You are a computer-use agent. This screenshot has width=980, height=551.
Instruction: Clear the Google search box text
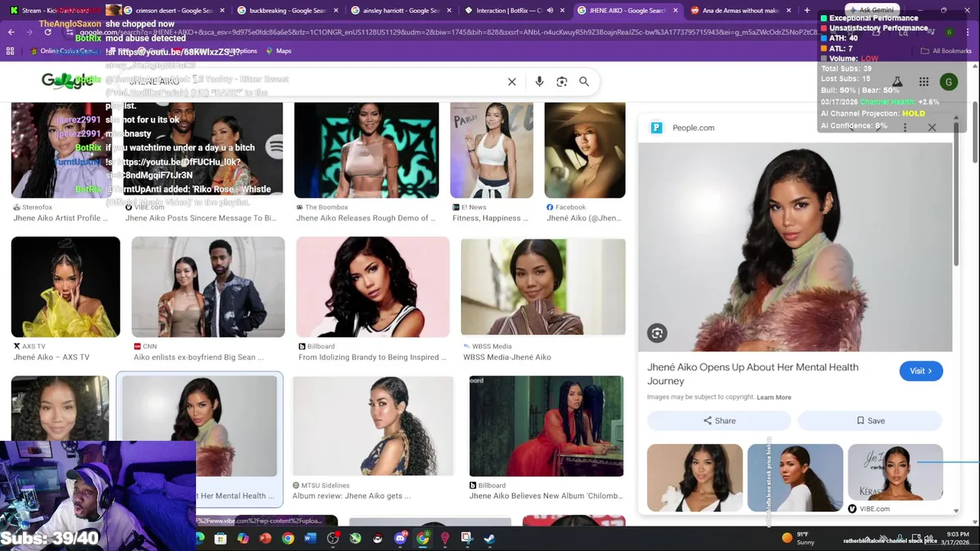[x=512, y=82]
